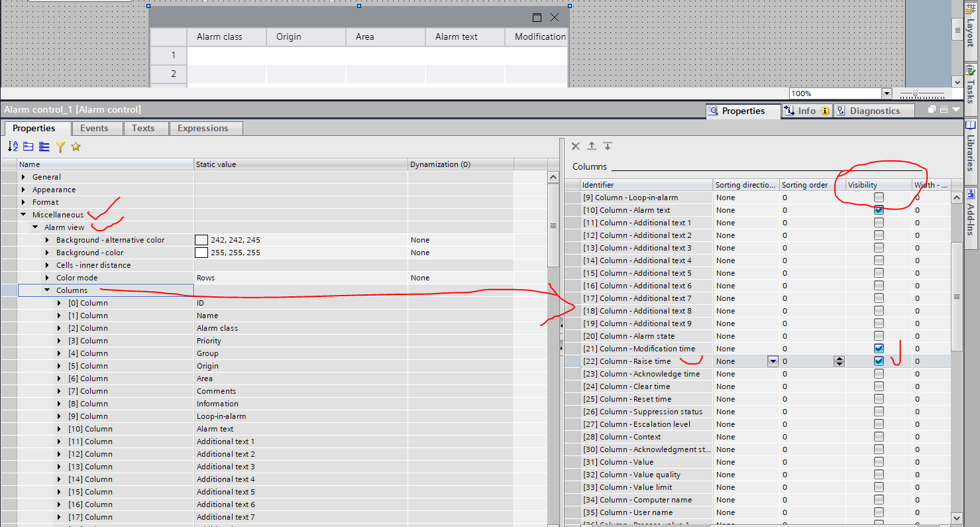Click the Background - color swatch
The image size is (980, 527).
coord(201,253)
